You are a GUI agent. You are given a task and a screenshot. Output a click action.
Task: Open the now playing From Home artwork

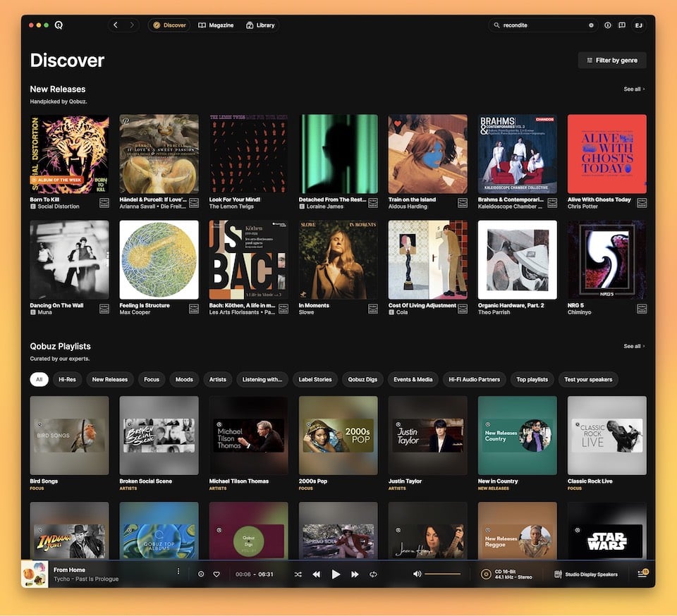(35, 574)
